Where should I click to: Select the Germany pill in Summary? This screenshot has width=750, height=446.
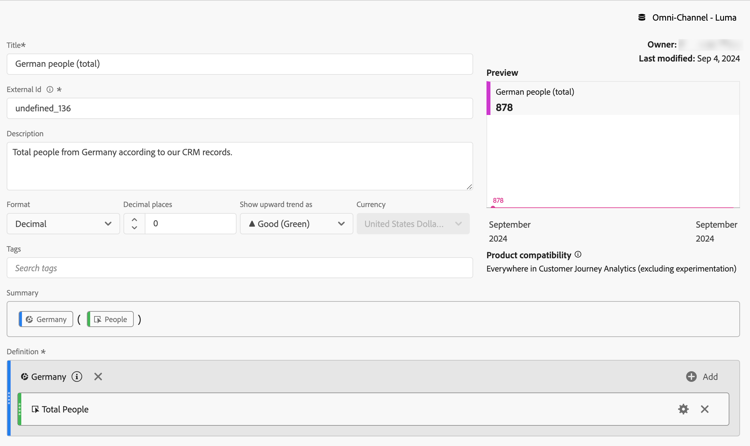coord(46,320)
